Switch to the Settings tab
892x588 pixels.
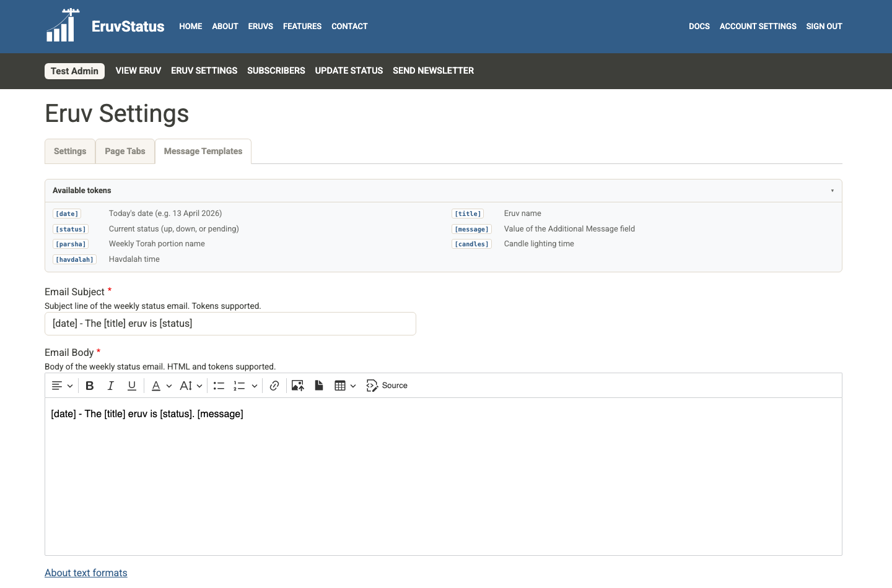coord(69,151)
